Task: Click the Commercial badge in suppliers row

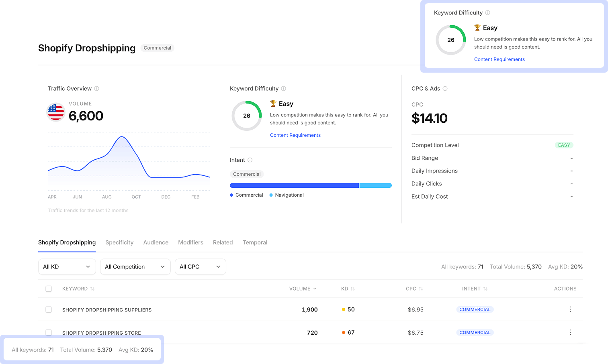Action: [475, 309]
